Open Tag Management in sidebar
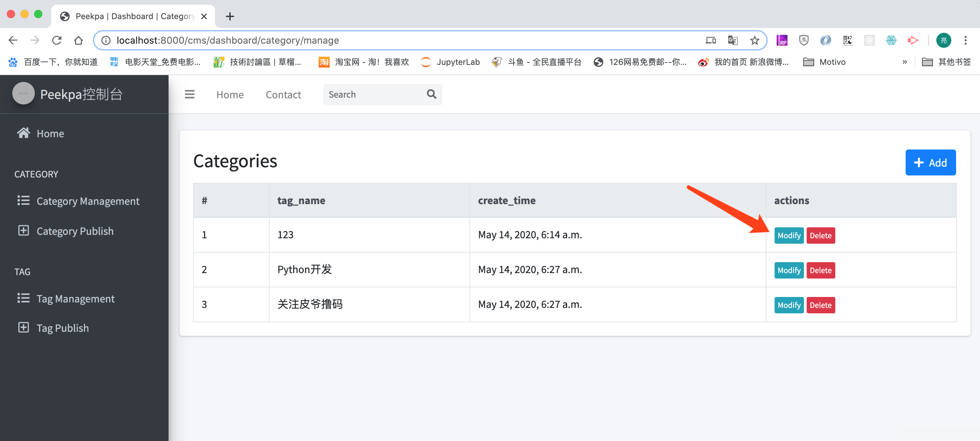This screenshot has width=980, height=441. 75,299
